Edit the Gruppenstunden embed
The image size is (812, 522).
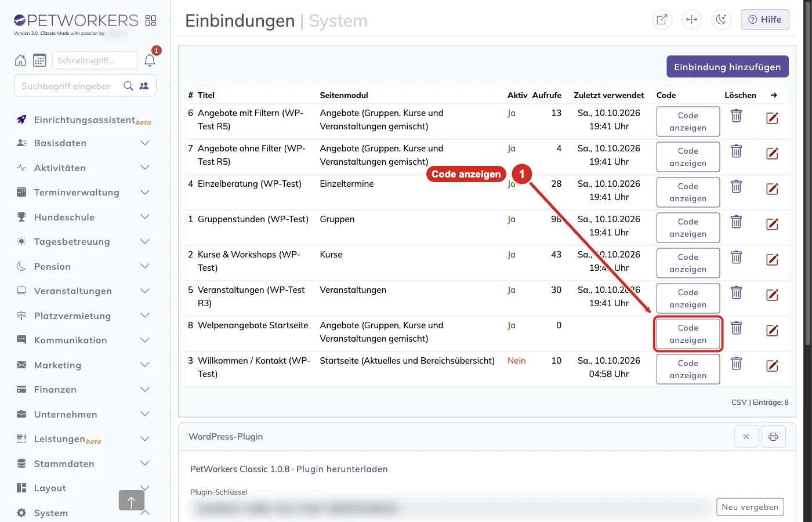(x=772, y=224)
